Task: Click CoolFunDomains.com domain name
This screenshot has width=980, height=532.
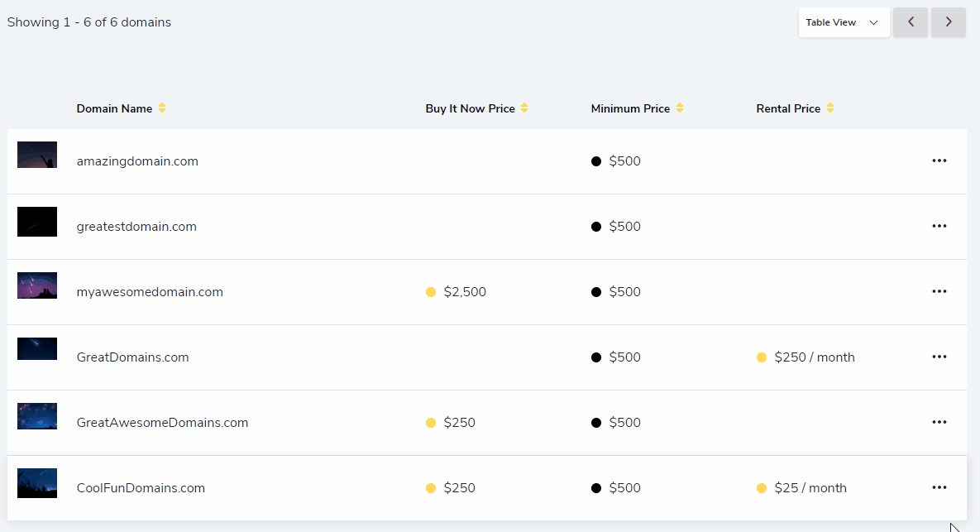Action: point(141,488)
